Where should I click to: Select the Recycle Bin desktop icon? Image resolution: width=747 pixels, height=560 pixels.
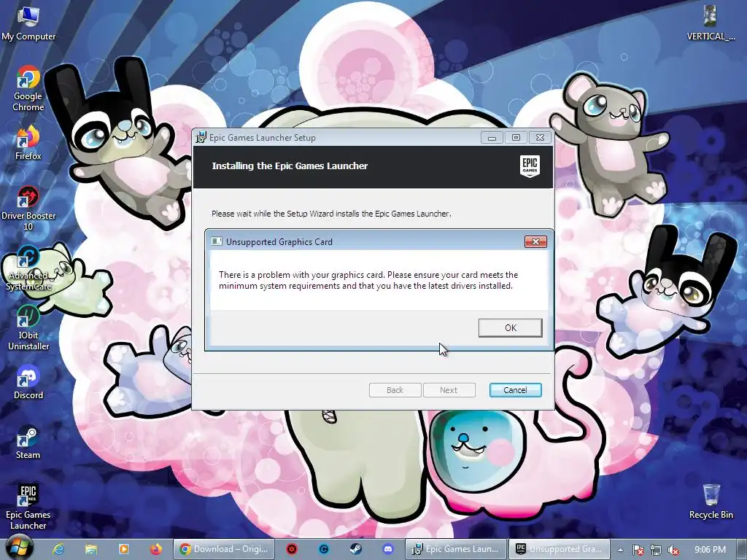point(711,502)
